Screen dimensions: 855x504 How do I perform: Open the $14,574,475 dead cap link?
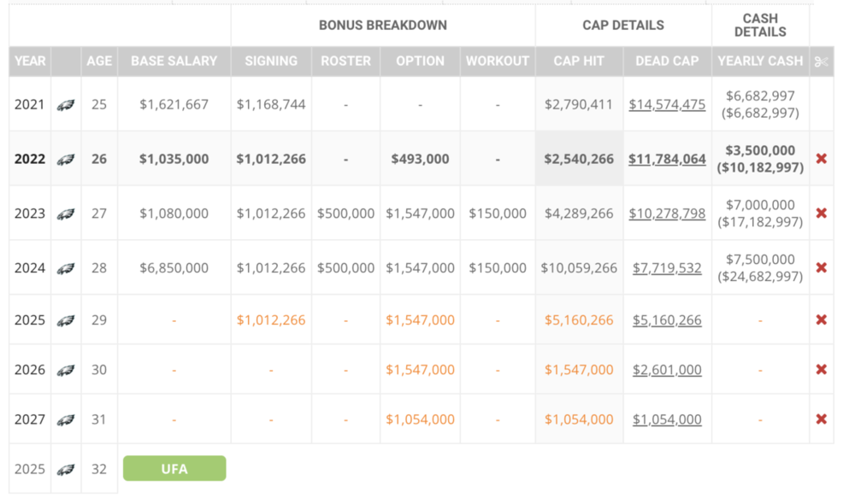(x=667, y=104)
